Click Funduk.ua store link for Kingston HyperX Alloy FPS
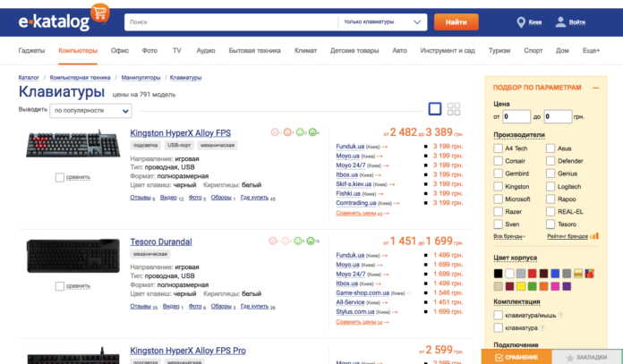623x364 pixels. (350, 147)
